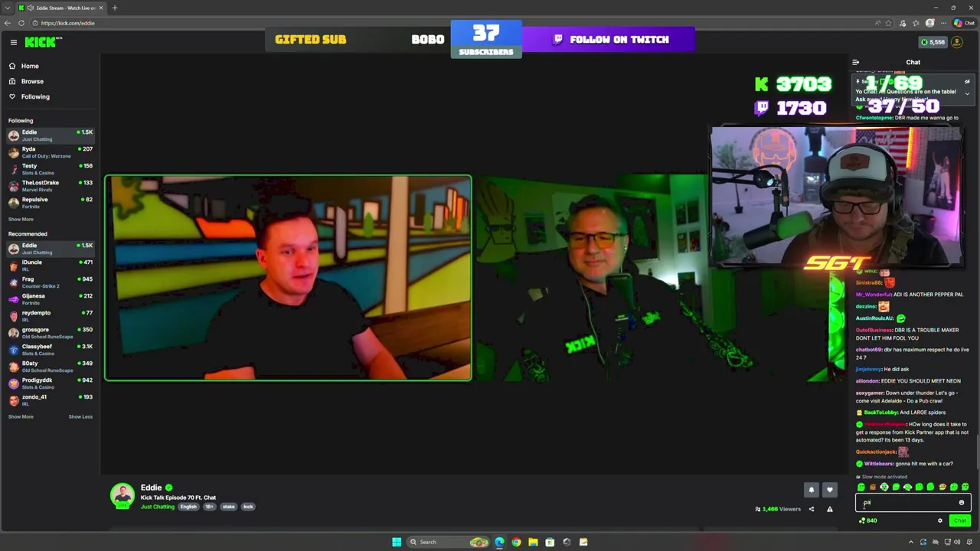980x551 pixels.
Task: Click the stake tag
Action: [229, 507]
